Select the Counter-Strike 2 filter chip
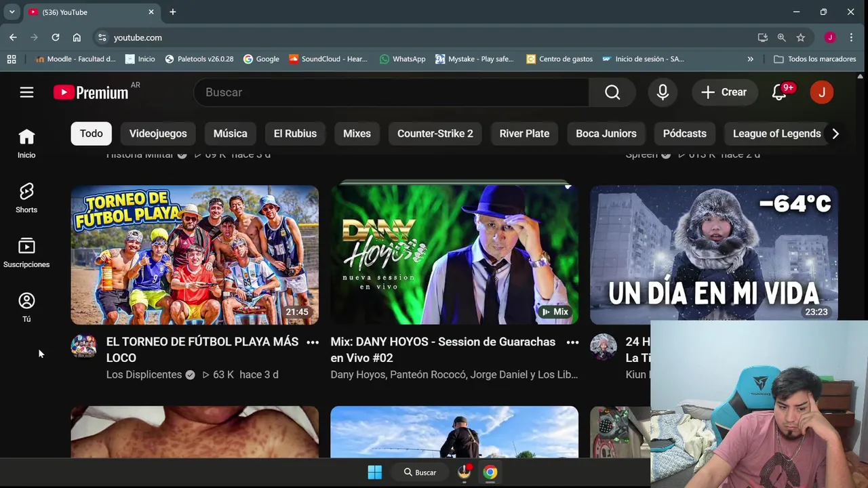This screenshot has width=868, height=488. (435, 134)
